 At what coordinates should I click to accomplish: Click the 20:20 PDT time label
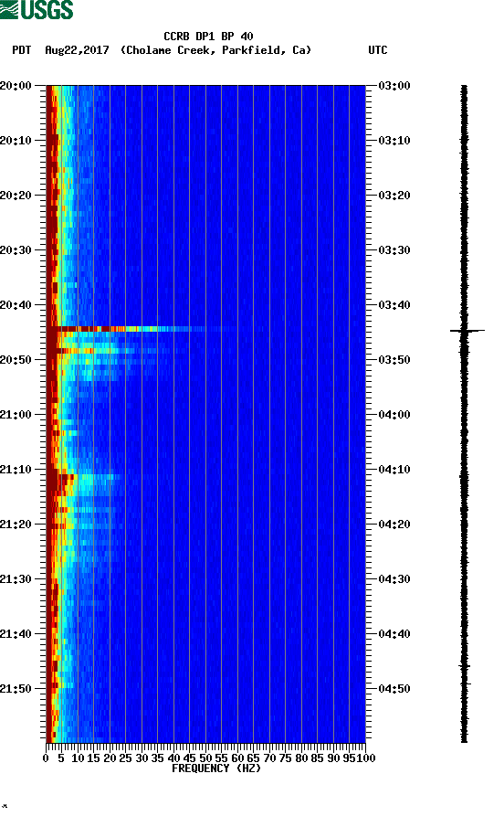click(16, 196)
